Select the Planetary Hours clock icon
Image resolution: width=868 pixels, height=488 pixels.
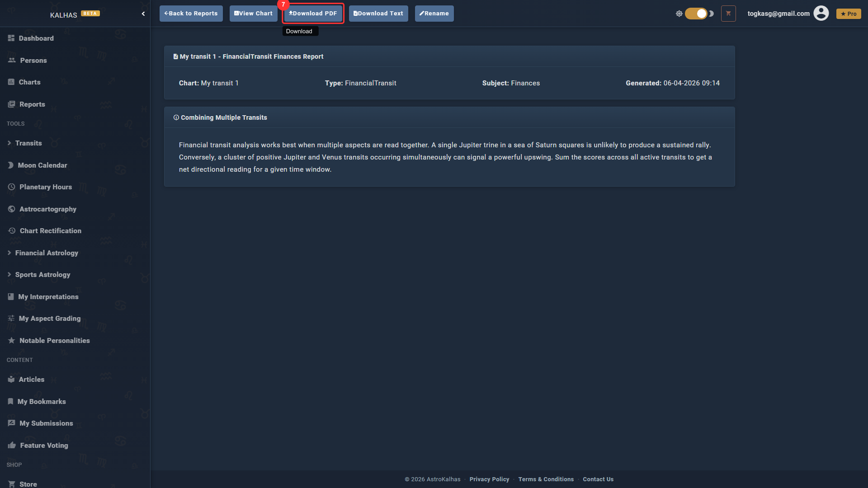tap(11, 187)
